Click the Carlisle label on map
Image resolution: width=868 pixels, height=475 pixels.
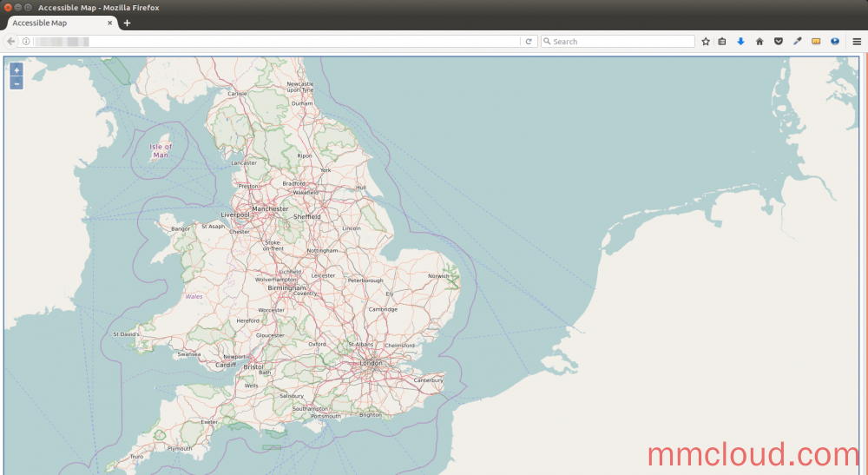[237, 94]
